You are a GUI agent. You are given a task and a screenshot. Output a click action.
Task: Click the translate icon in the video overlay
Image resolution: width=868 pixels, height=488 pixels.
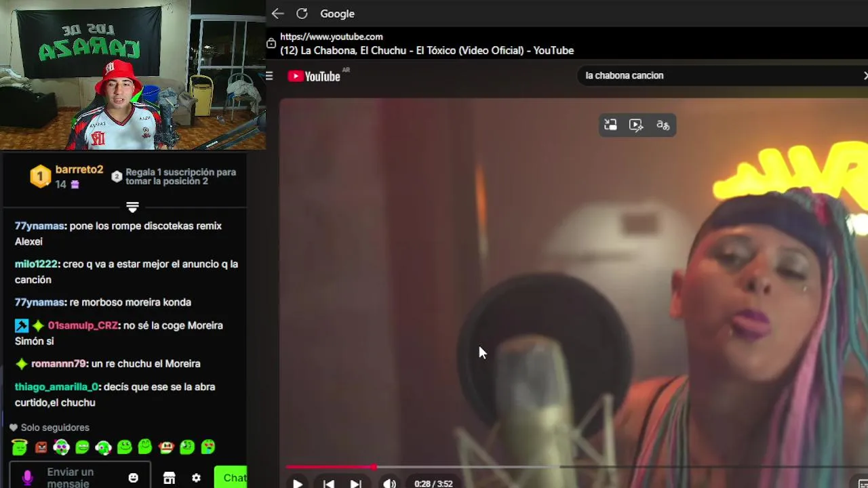coord(663,125)
